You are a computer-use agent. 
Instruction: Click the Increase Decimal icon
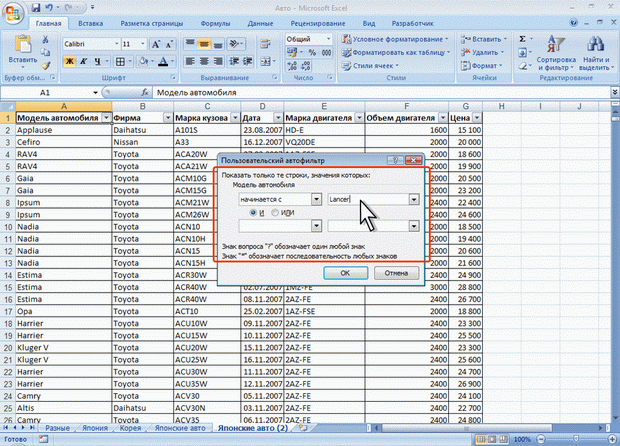click(292, 66)
